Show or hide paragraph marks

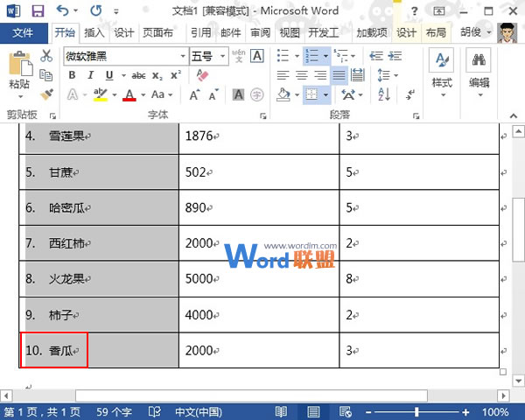[410, 94]
